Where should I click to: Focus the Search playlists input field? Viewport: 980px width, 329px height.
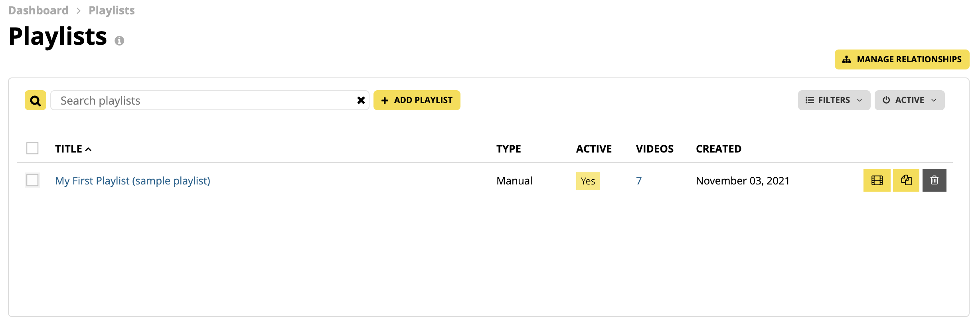(204, 100)
